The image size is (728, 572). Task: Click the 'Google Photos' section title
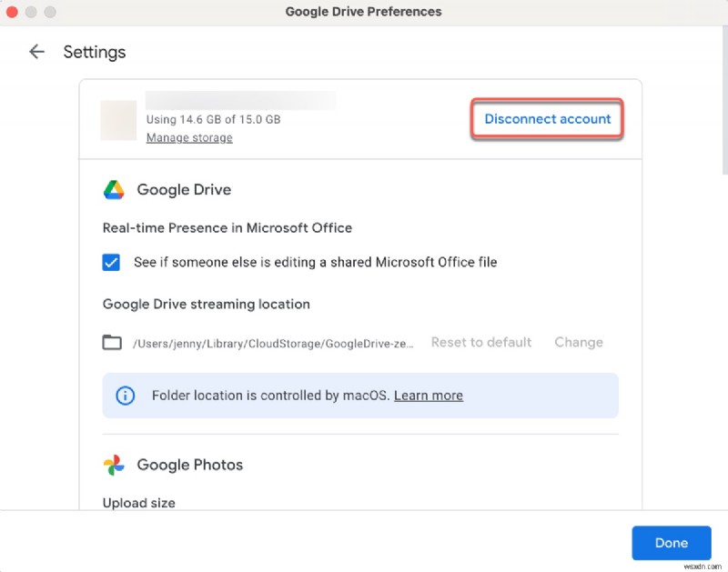click(190, 465)
